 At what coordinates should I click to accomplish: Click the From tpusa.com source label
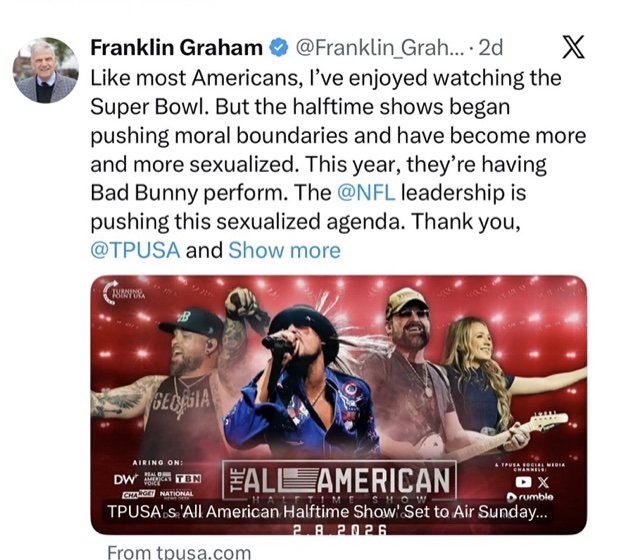(x=178, y=551)
